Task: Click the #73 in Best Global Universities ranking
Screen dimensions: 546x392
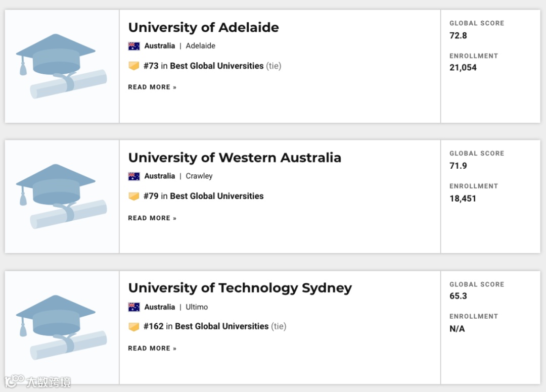Action: coord(211,66)
